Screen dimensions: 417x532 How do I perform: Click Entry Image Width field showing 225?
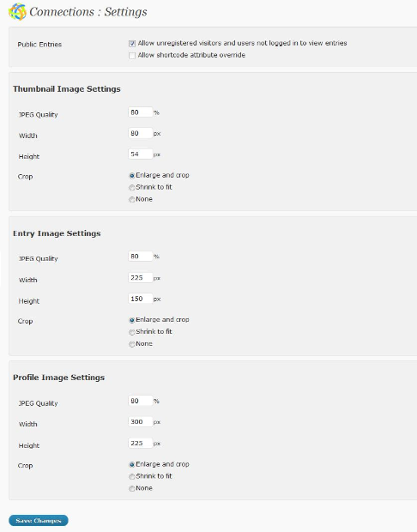click(x=141, y=278)
